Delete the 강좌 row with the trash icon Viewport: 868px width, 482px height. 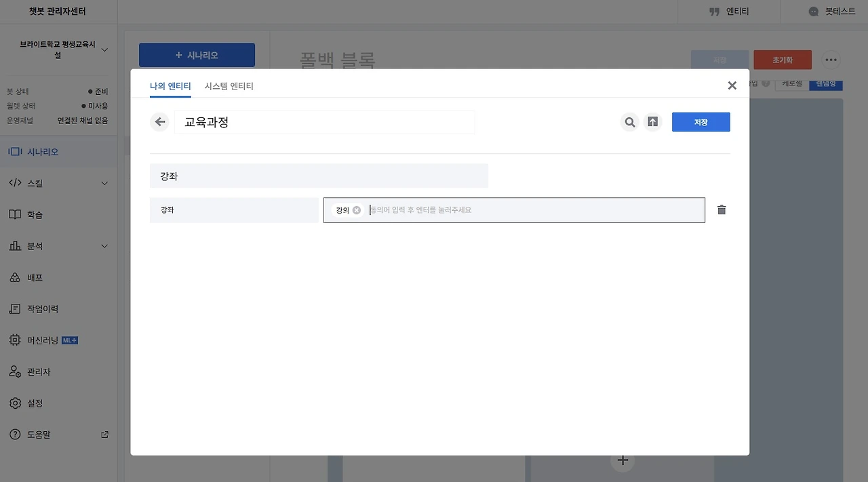[x=722, y=210]
